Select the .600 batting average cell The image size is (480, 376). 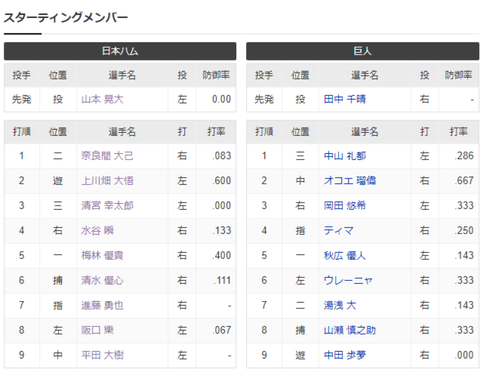(222, 181)
